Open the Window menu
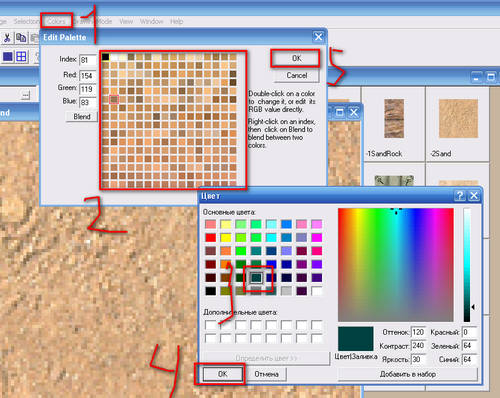 pos(151,21)
